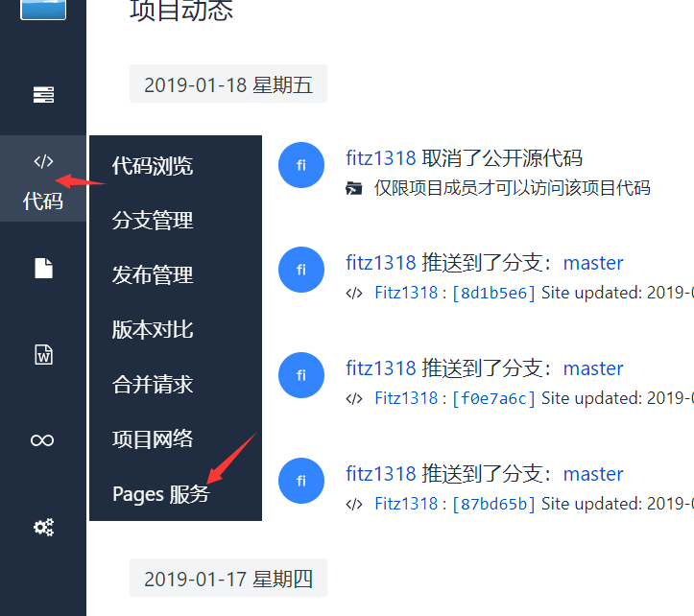Click Fitz1318 author link before [8d1b5e6]

pyautogui.click(x=406, y=293)
